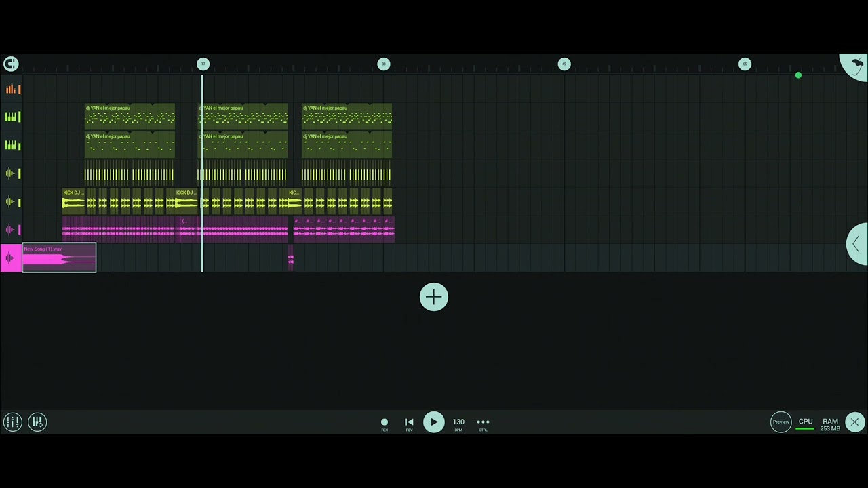Jump to timeline marker 17
This screenshot has width=868, height=488.
coord(203,64)
